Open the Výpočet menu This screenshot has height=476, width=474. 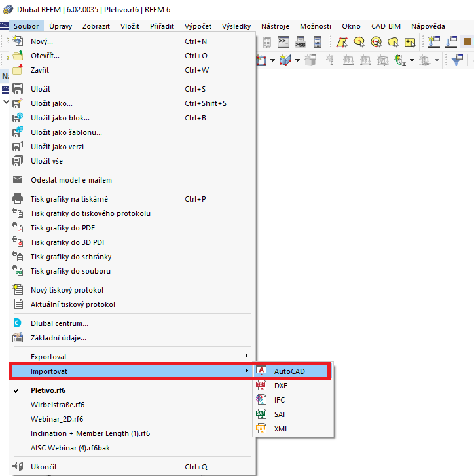point(198,26)
